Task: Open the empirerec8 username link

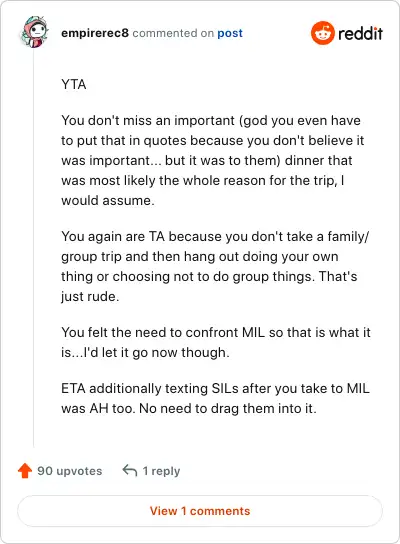Action: click(95, 33)
